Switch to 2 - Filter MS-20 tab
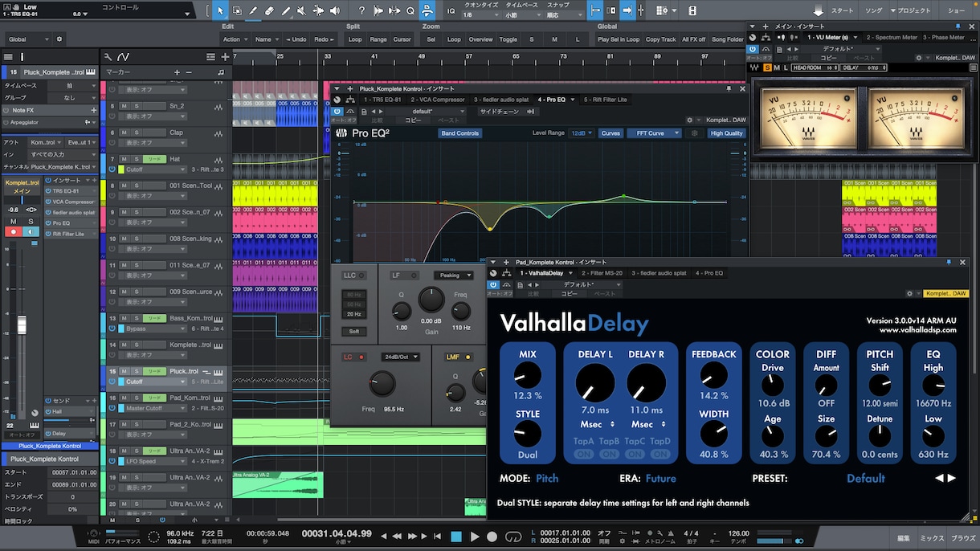 tap(602, 273)
